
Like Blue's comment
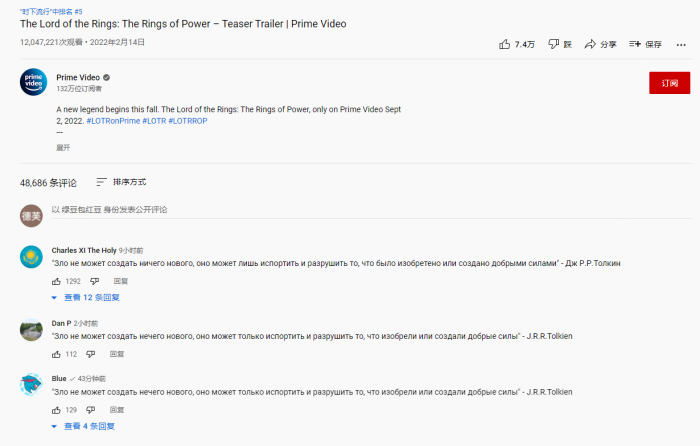(x=56, y=410)
